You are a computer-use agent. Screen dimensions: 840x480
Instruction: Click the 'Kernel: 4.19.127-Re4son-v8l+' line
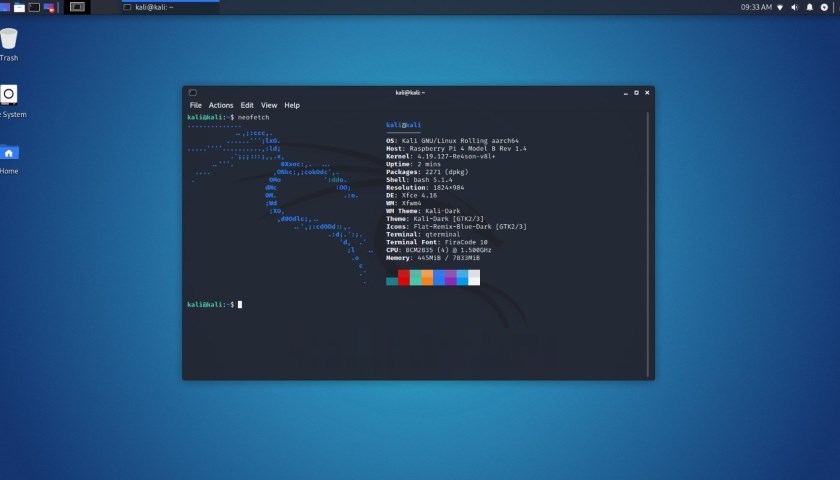coord(441,156)
